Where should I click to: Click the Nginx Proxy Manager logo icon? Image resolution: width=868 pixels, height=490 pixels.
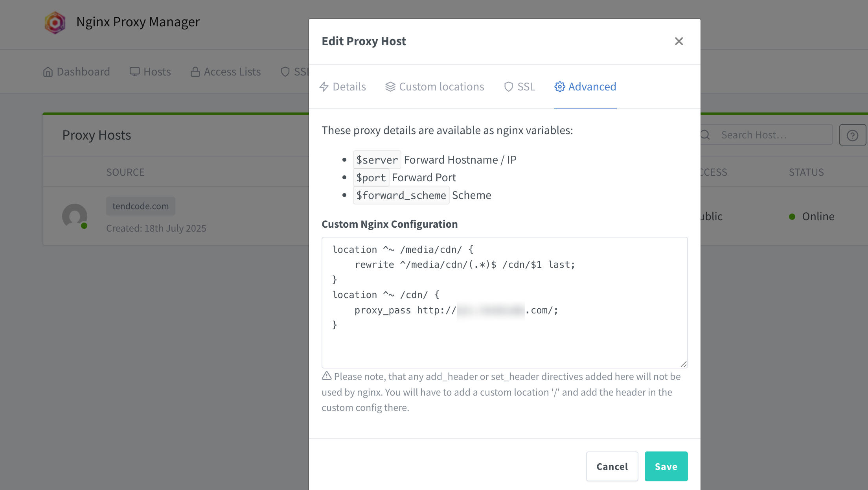(55, 22)
